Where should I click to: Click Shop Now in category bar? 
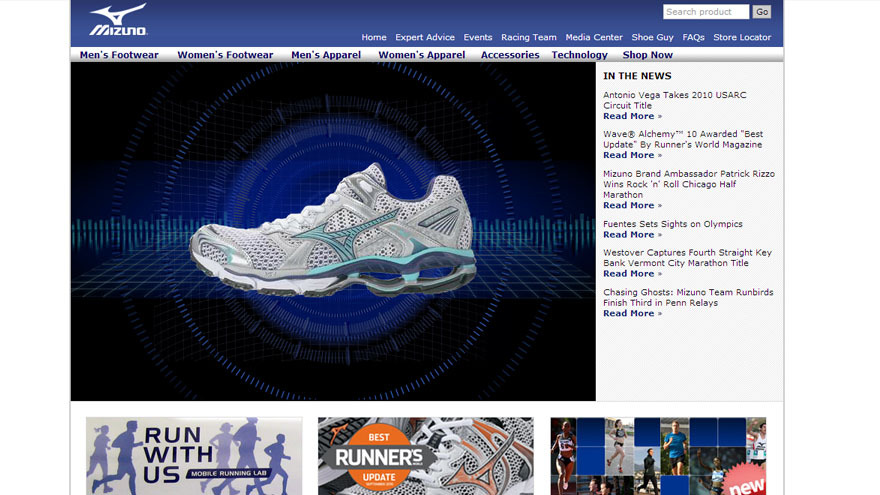tap(647, 55)
